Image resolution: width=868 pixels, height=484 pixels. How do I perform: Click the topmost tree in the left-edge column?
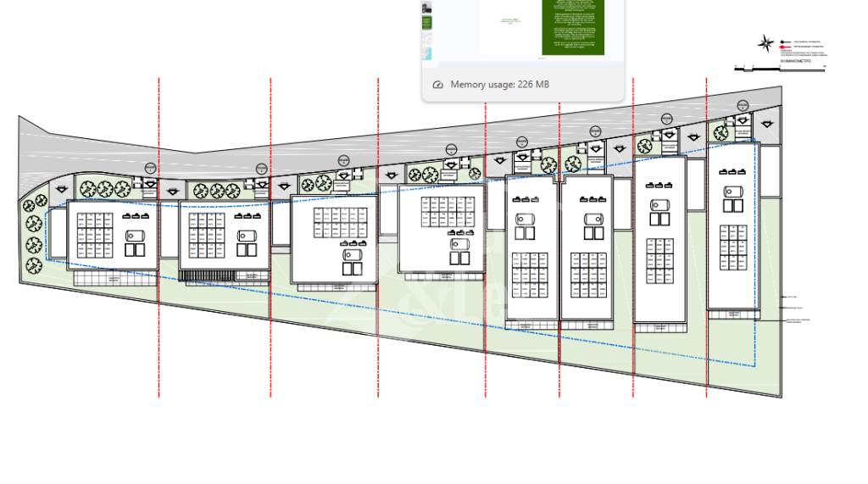pos(40,202)
